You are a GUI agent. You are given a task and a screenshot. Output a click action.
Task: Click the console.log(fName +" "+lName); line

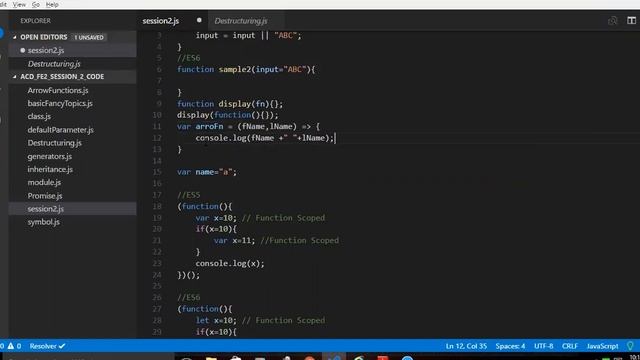264,138
